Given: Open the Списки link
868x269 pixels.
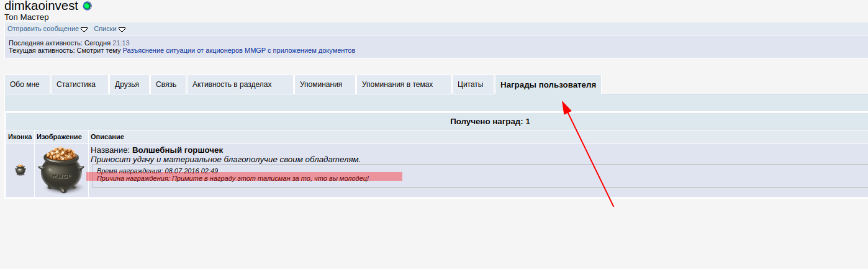Looking at the screenshot, I should click(x=104, y=29).
